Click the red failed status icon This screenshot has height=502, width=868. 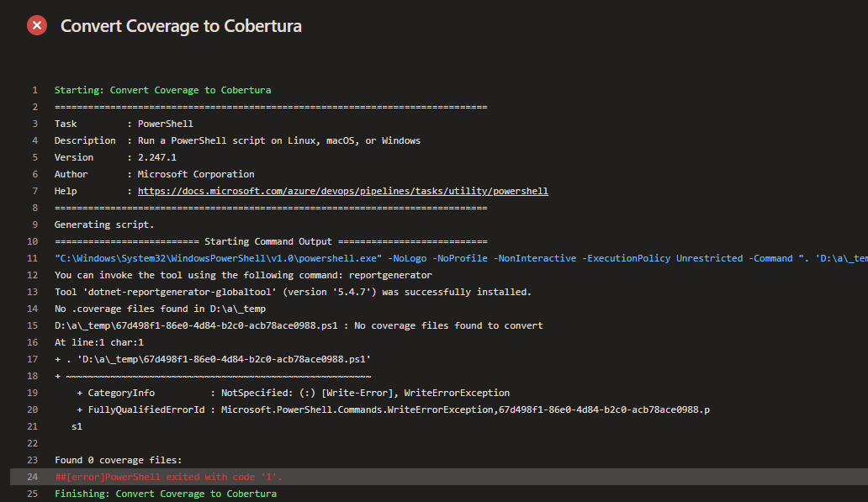coord(37,25)
